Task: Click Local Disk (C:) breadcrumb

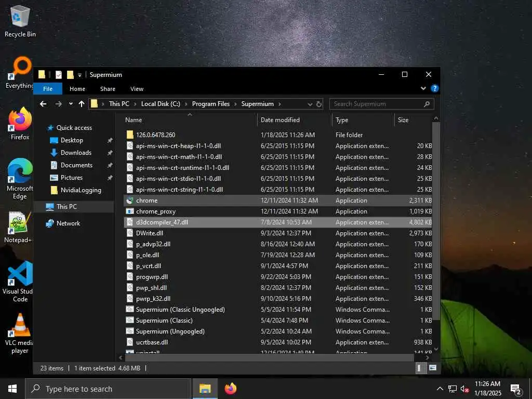Action: 161,104
